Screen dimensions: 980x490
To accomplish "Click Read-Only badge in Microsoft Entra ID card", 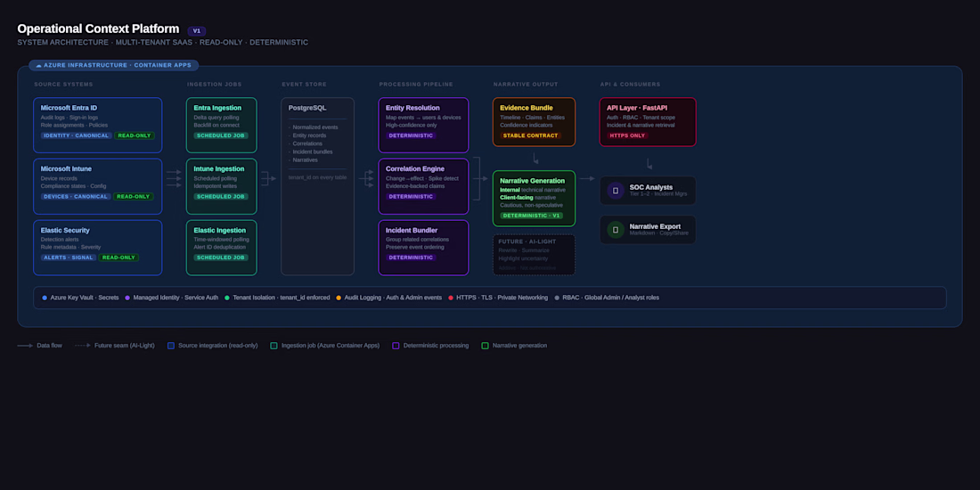I will 135,135.
